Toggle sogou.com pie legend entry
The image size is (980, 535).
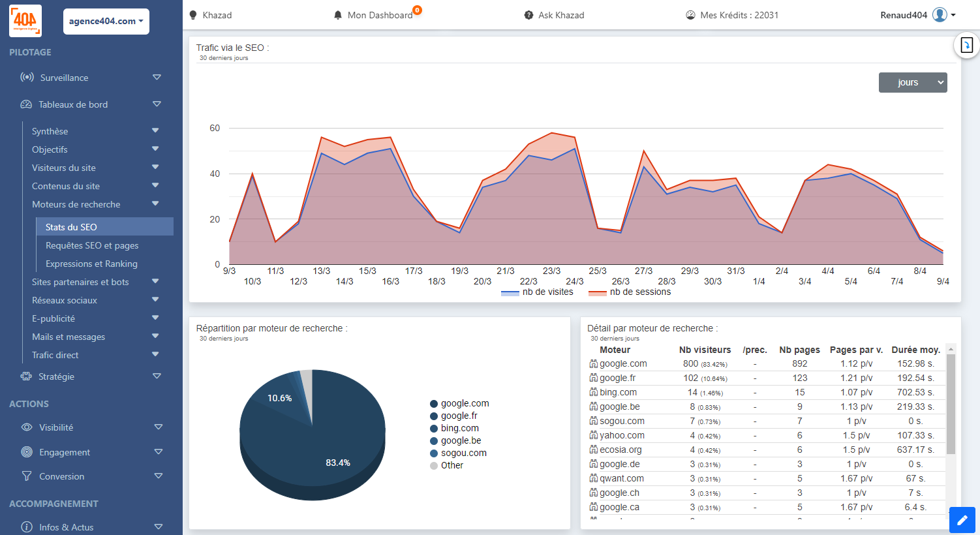point(458,453)
